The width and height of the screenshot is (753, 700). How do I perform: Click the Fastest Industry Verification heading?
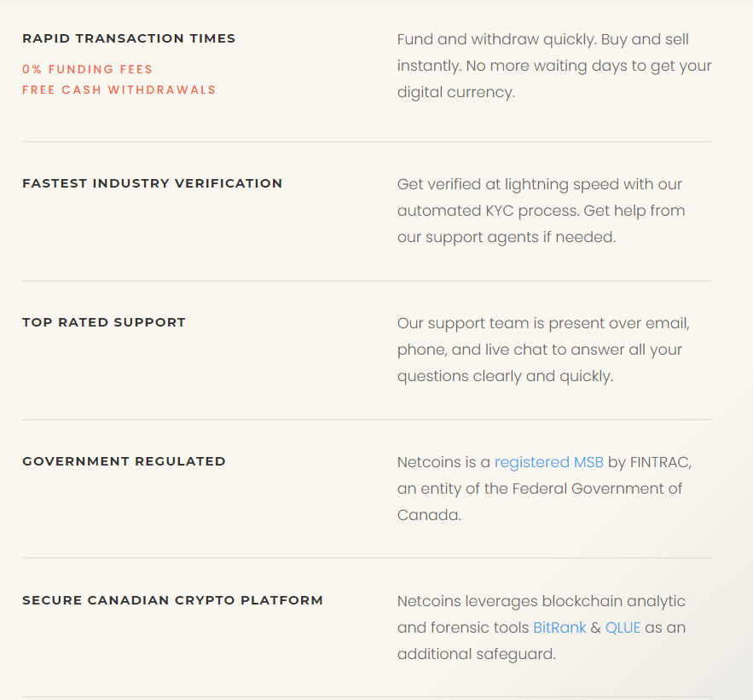point(152,183)
